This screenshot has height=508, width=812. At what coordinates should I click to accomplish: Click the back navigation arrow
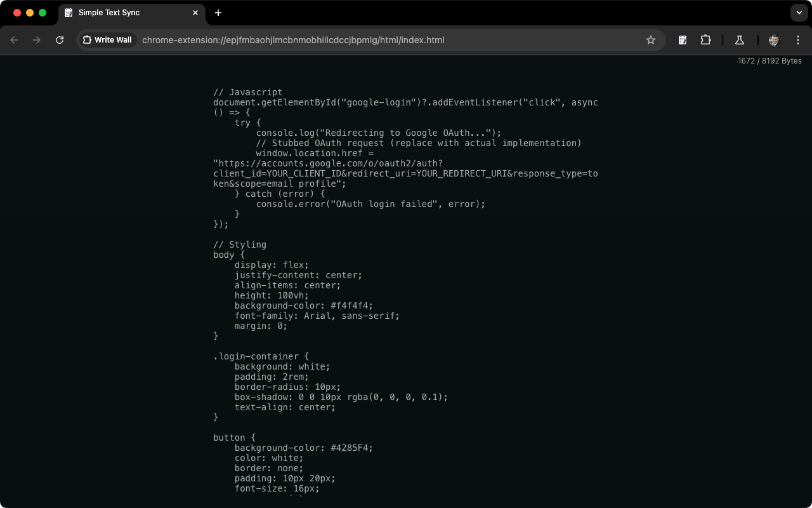[14, 39]
